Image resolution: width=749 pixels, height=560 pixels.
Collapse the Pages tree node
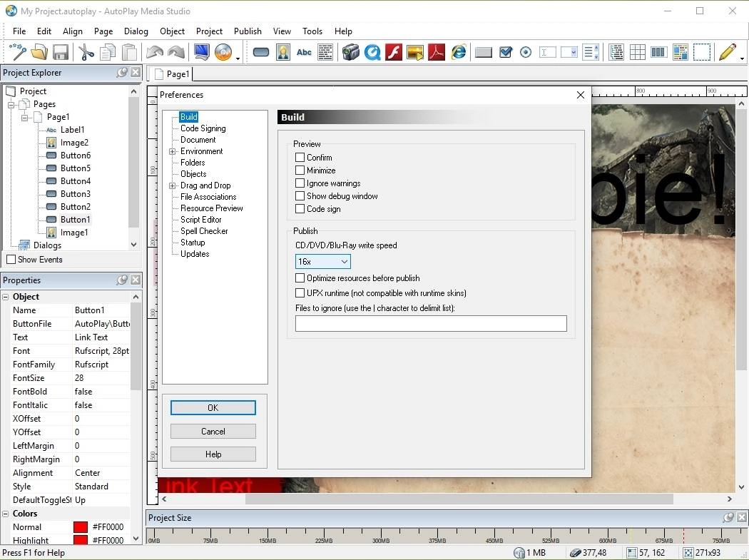click(11, 105)
